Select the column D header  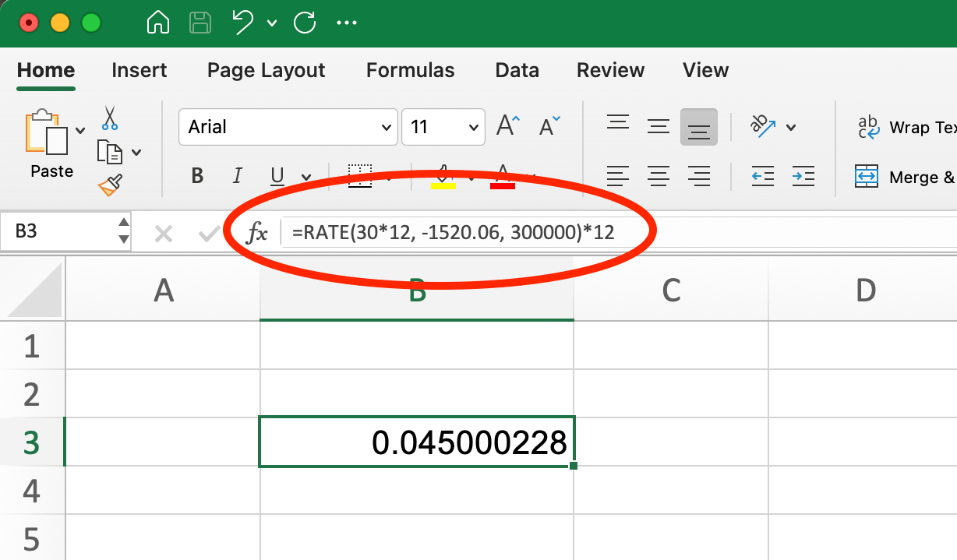pos(863,290)
